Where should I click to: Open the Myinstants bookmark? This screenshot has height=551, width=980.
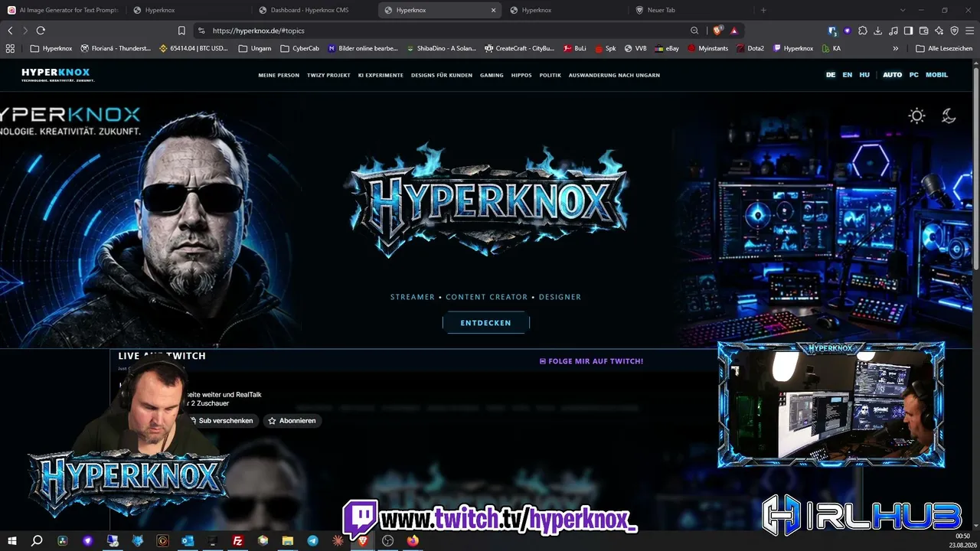[707, 48]
